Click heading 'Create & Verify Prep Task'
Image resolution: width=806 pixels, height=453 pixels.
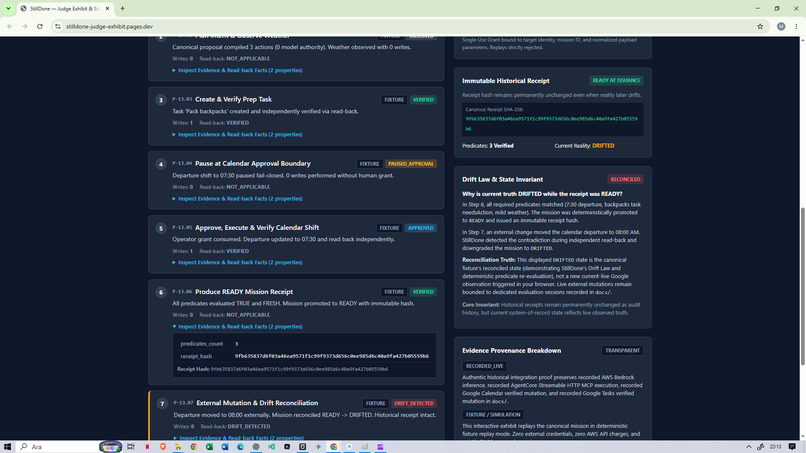click(x=233, y=99)
